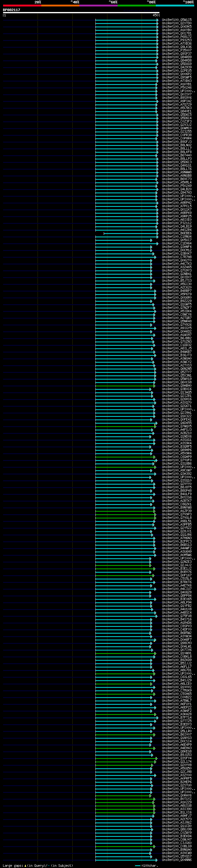Select the UniRef100_B9S9Y6 label

coord(177,98)
